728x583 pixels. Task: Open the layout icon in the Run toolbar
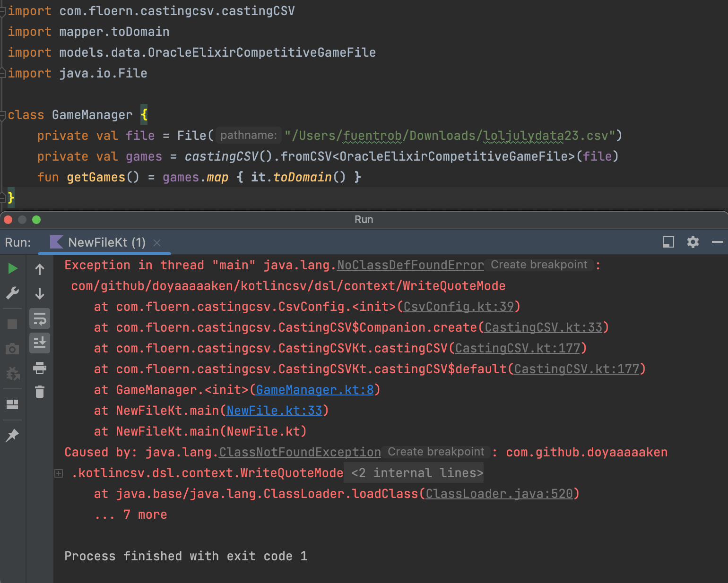tap(12, 404)
